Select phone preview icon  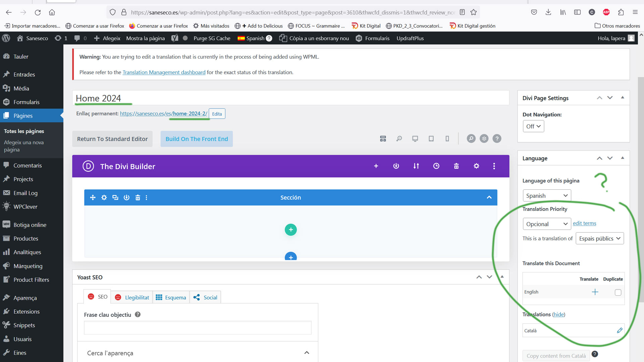[447, 138]
